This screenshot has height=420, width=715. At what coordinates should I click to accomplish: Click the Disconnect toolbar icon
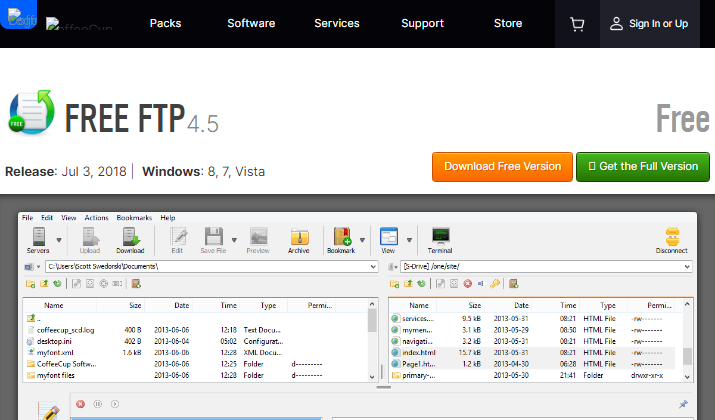tap(672, 240)
